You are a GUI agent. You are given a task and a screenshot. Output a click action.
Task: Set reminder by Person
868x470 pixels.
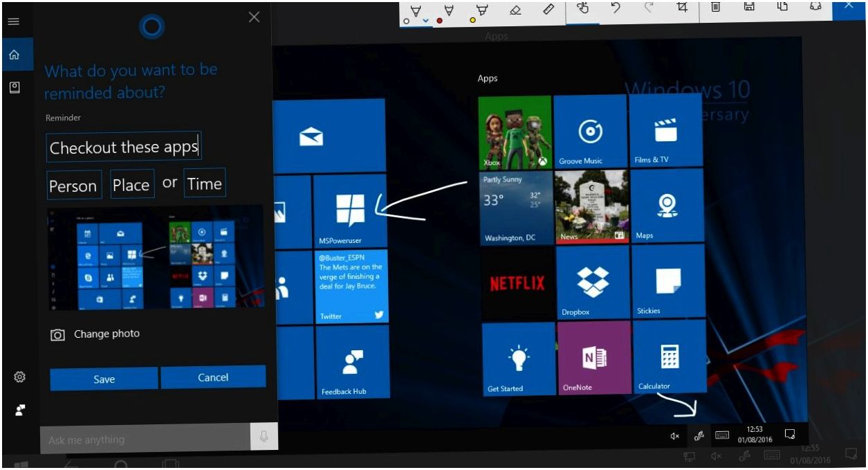[x=74, y=186]
